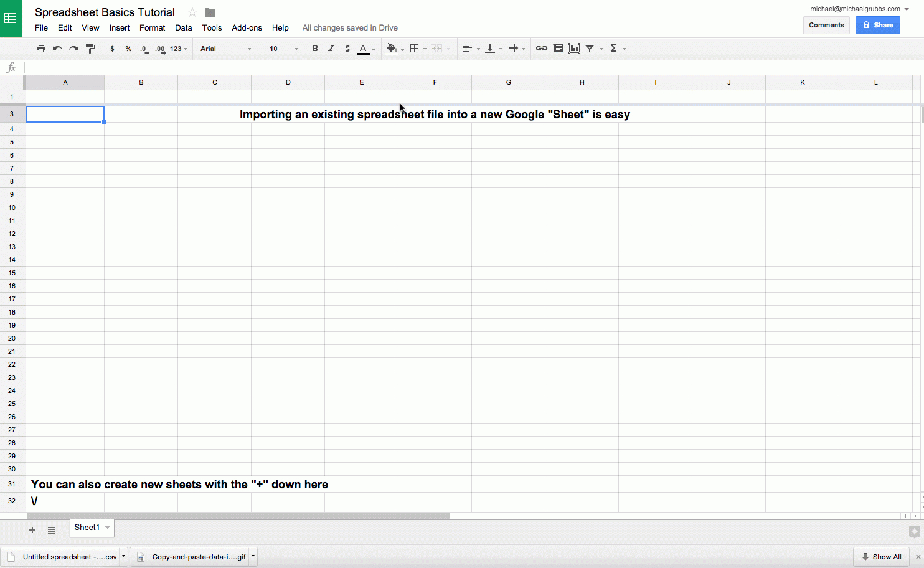The height and width of the screenshot is (568, 924).
Task: Apply currency formatting
Action: point(112,48)
